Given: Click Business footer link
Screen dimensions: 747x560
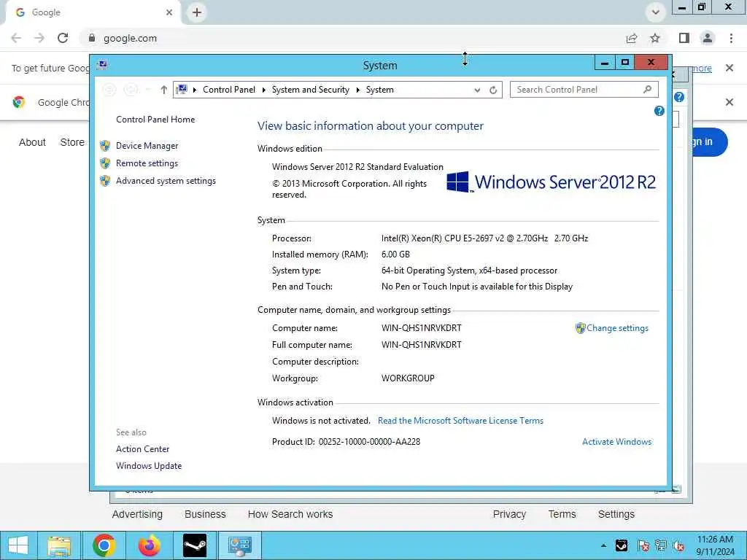Looking at the screenshot, I should (205, 514).
